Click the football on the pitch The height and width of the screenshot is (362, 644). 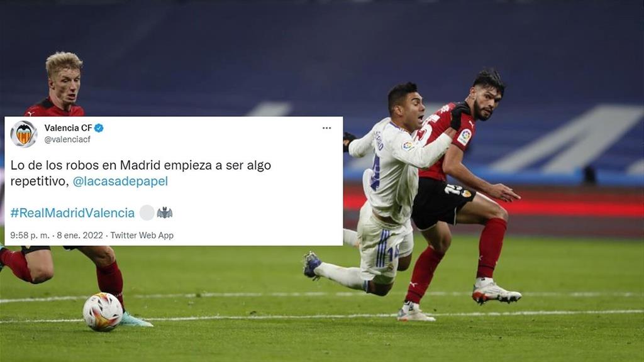(103, 312)
